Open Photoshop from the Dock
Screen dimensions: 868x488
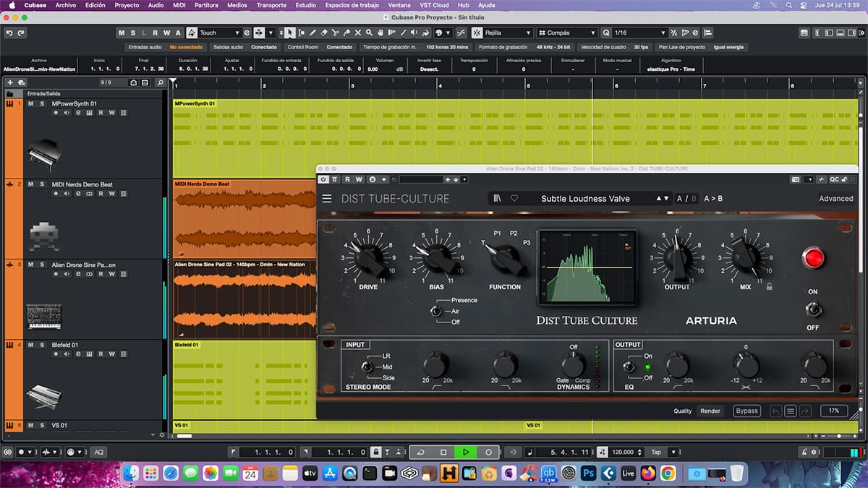(x=588, y=473)
